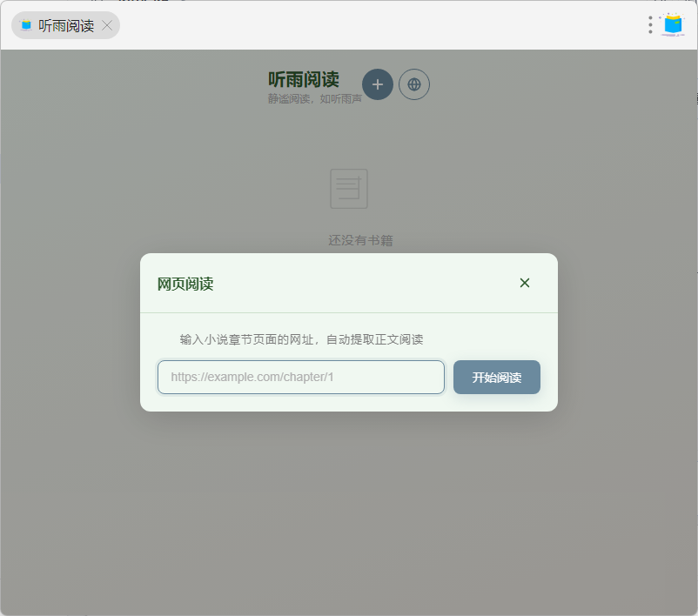This screenshot has width=698, height=616.
Task: Click the 开始阅读 button
Action: pos(497,377)
